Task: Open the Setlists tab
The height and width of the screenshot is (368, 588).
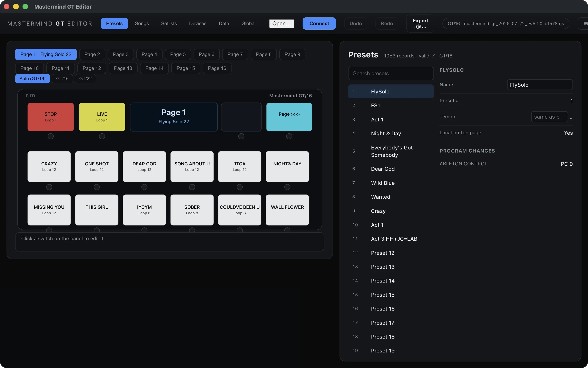Action: 169,23
